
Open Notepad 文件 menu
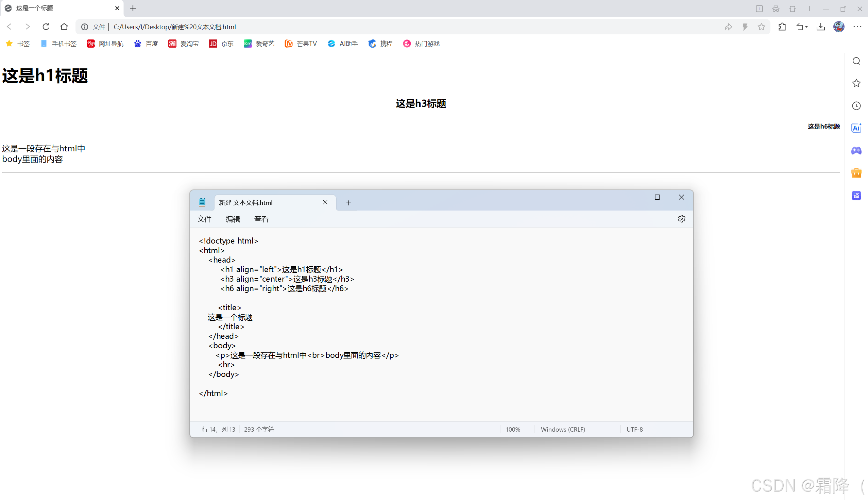click(204, 219)
